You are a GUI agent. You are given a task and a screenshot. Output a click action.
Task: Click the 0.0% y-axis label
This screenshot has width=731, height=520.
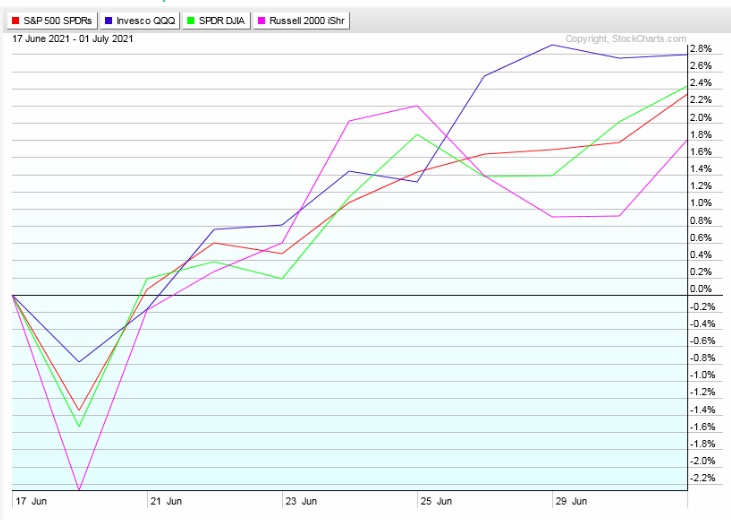(701, 289)
